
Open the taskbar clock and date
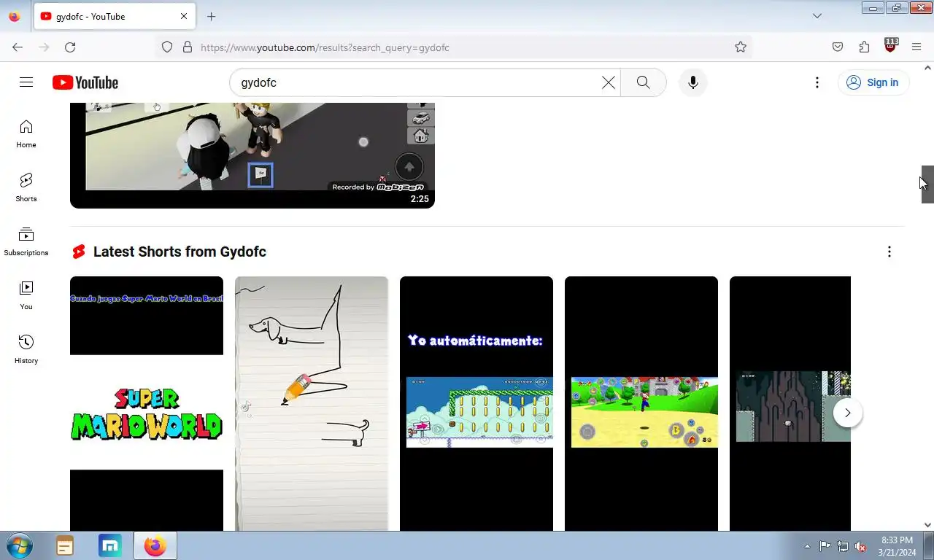(897, 546)
